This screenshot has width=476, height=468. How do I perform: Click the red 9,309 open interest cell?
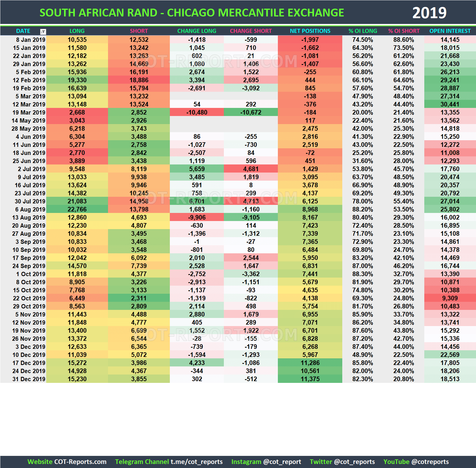450,298
